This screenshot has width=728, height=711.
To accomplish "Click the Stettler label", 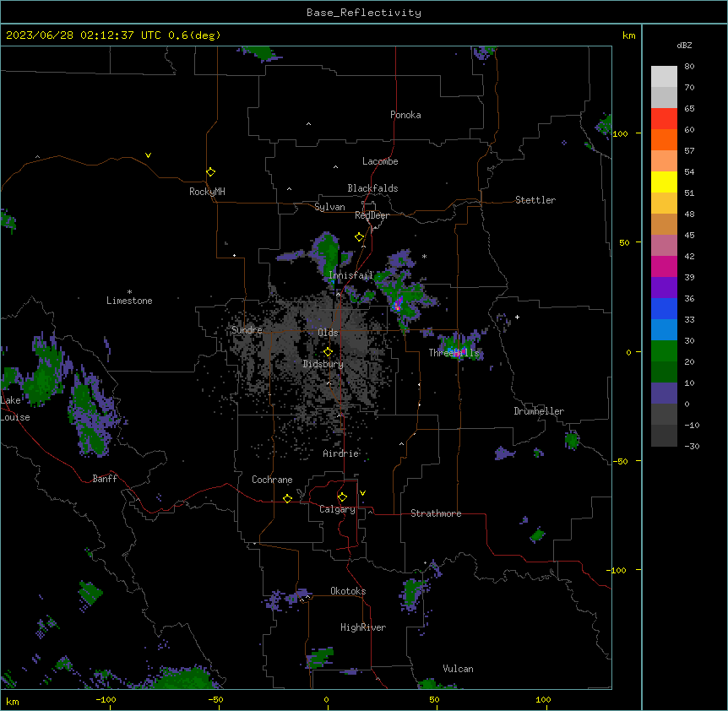I will [535, 200].
